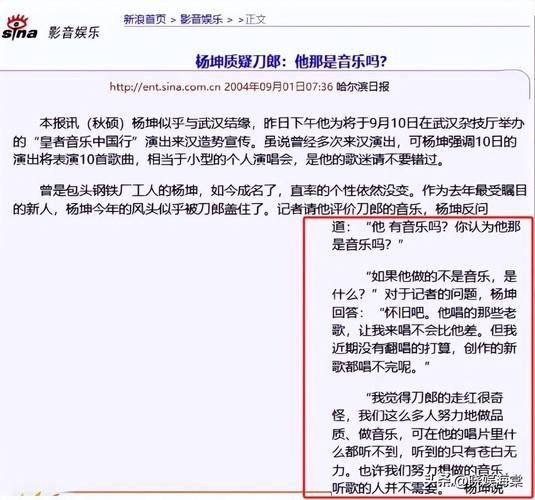Click the line 是音乐吗?"
The width and height of the screenshot is (535, 500).
click(x=367, y=245)
